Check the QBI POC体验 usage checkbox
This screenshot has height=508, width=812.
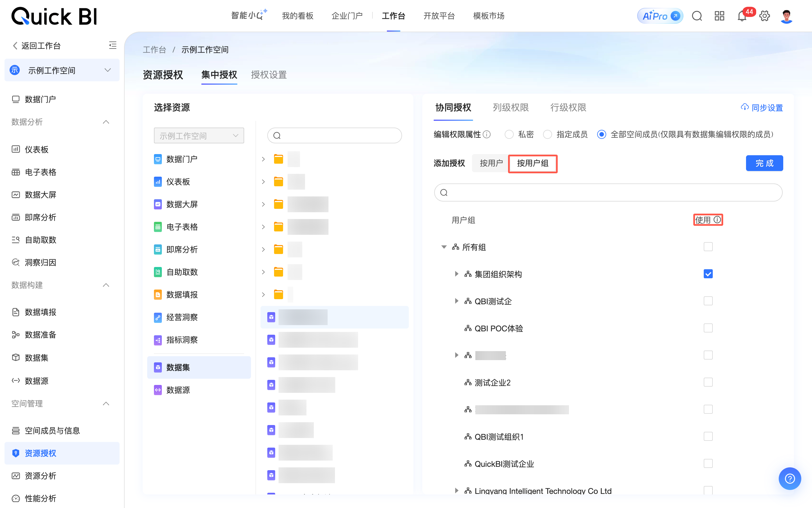point(708,328)
